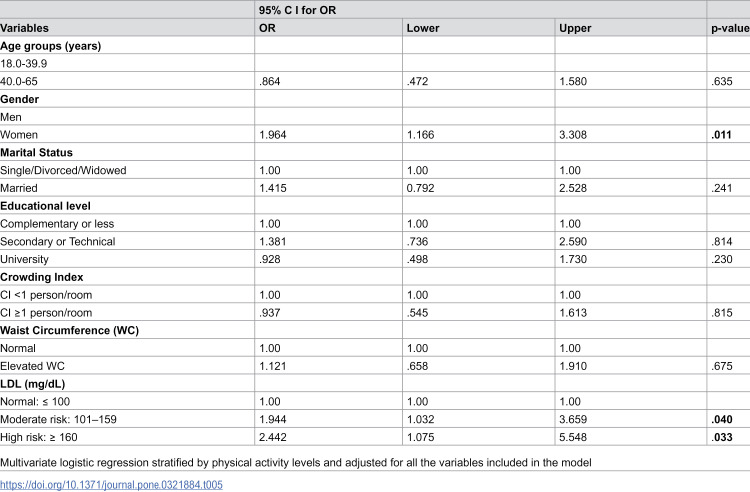The height and width of the screenshot is (492, 750).
Task: Select the LDL (mg/dL) heading
Action: click(x=33, y=384)
